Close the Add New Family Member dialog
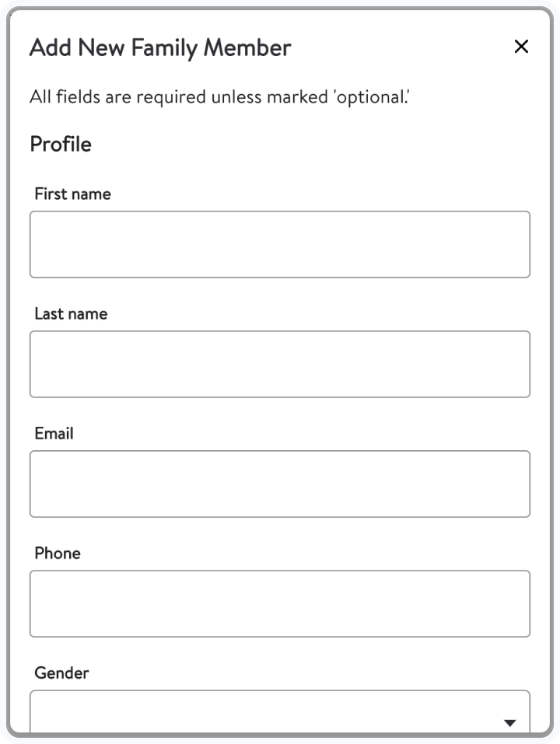Viewport: 560px width, 744px height. tap(521, 47)
